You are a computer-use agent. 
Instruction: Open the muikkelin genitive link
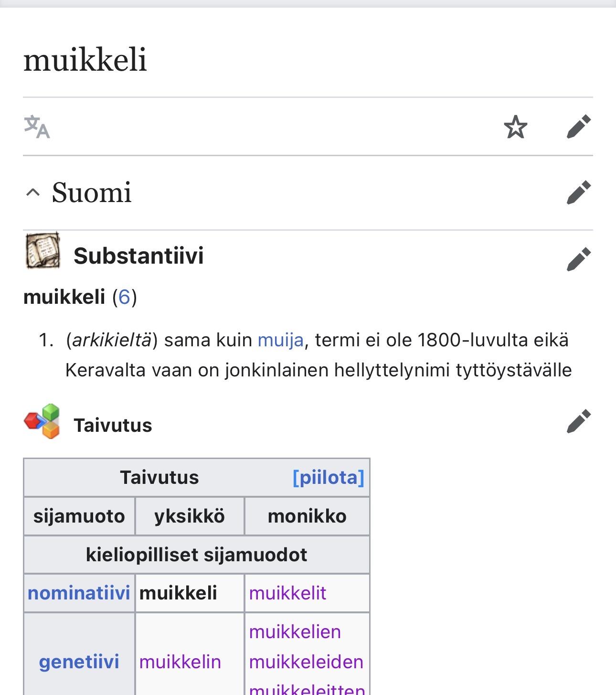tap(180, 662)
